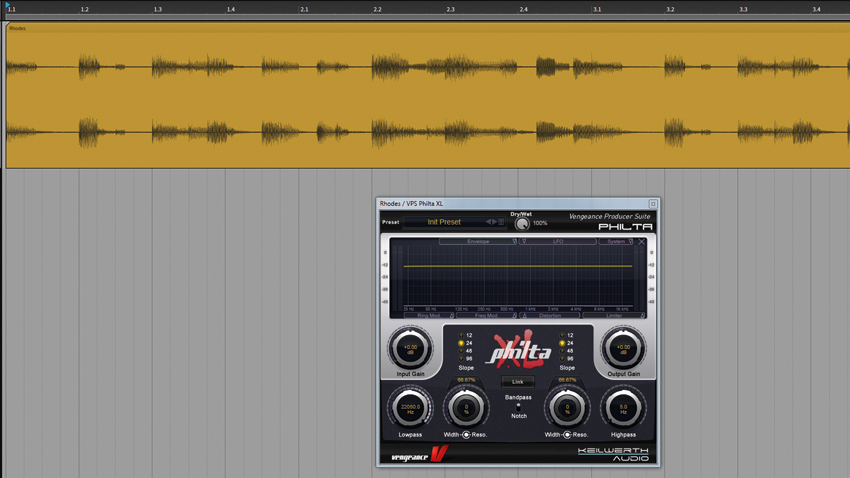The image size is (850, 478).
Task: Click the Vengeance V logo
Action: point(439,454)
